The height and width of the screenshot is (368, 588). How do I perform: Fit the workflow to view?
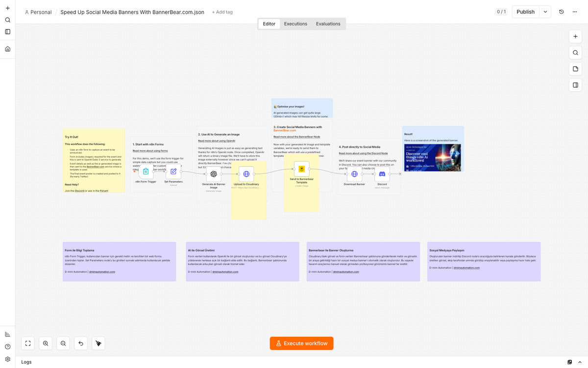coord(28,343)
